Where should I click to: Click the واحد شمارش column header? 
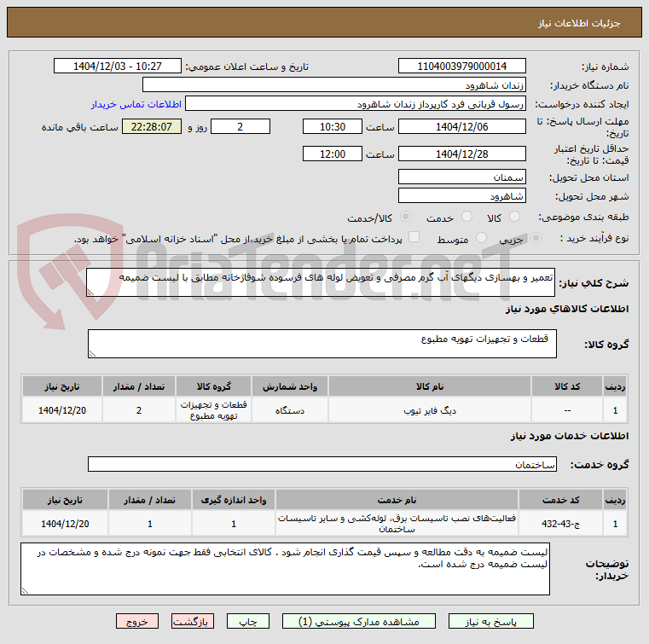point(290,386)
